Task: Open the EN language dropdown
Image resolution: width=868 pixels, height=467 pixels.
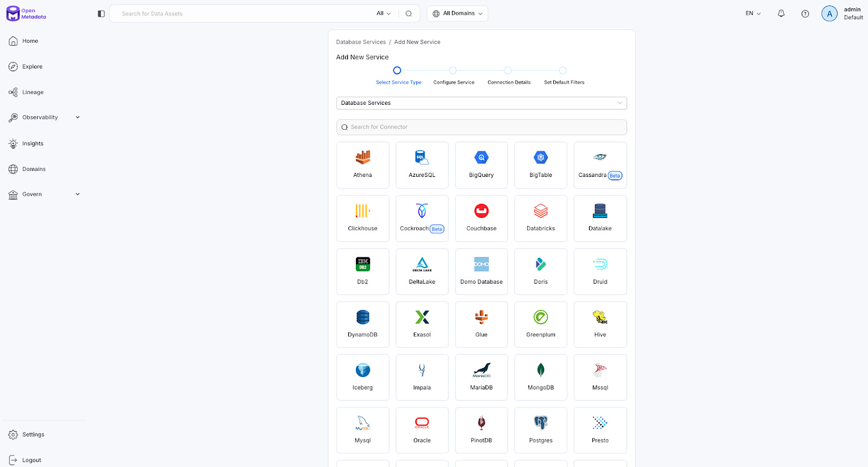Action: (x=753, y=13)
